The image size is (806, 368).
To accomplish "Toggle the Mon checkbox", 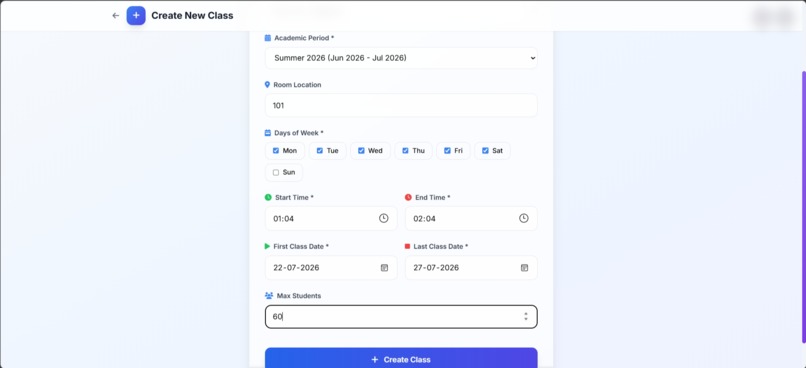I will [x=276, y=151].
